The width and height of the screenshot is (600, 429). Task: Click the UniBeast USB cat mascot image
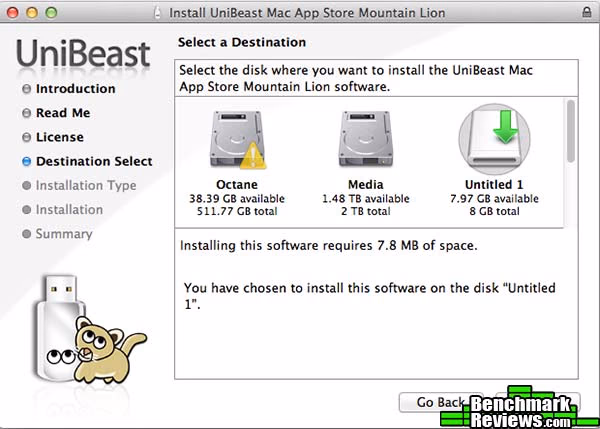tap(89, 330)
